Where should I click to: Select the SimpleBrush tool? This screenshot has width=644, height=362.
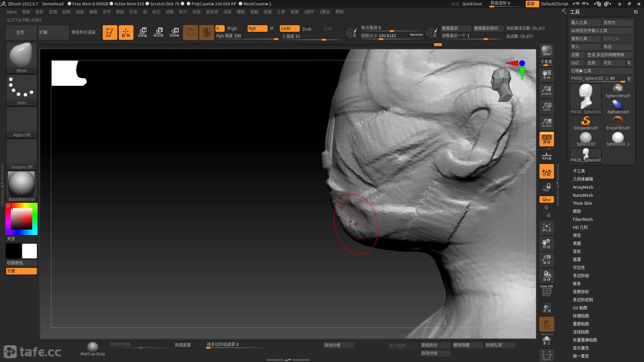coord(586,123)
